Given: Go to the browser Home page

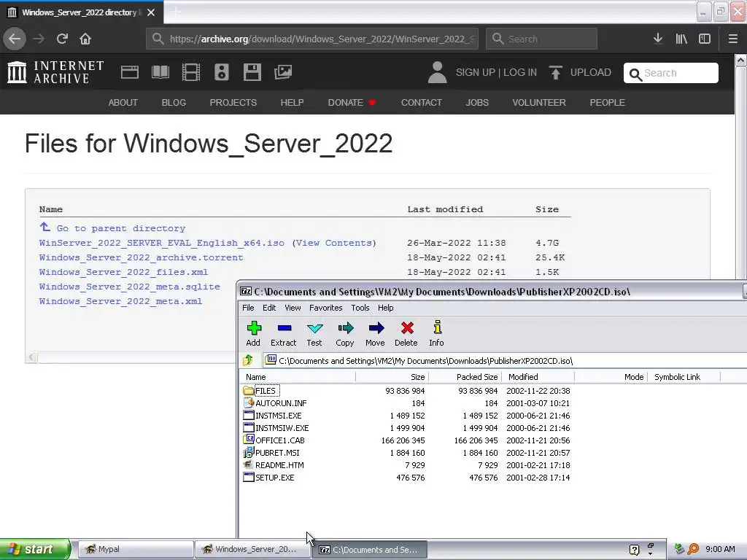Looking at the screenshot, I should pos(85,39).
